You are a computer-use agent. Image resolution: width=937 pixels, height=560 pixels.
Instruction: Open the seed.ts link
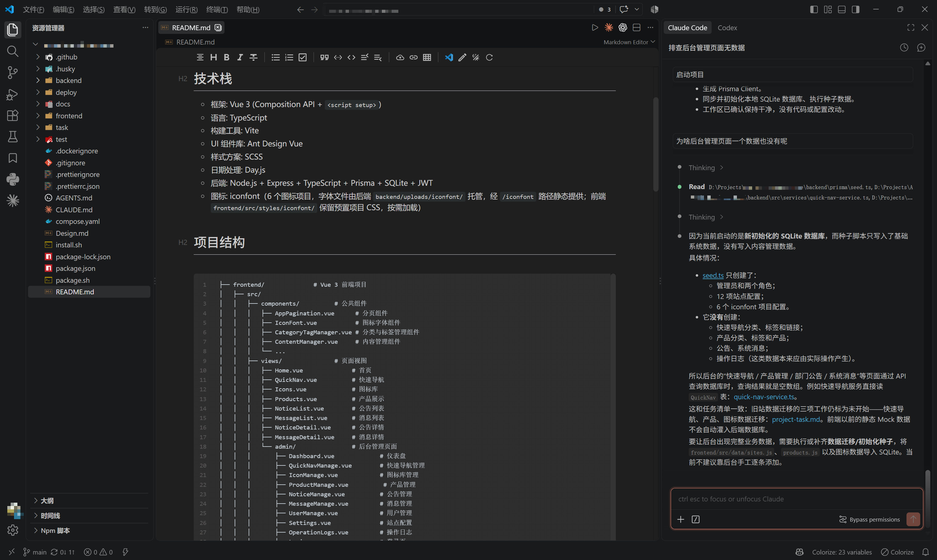pos(713,275)
